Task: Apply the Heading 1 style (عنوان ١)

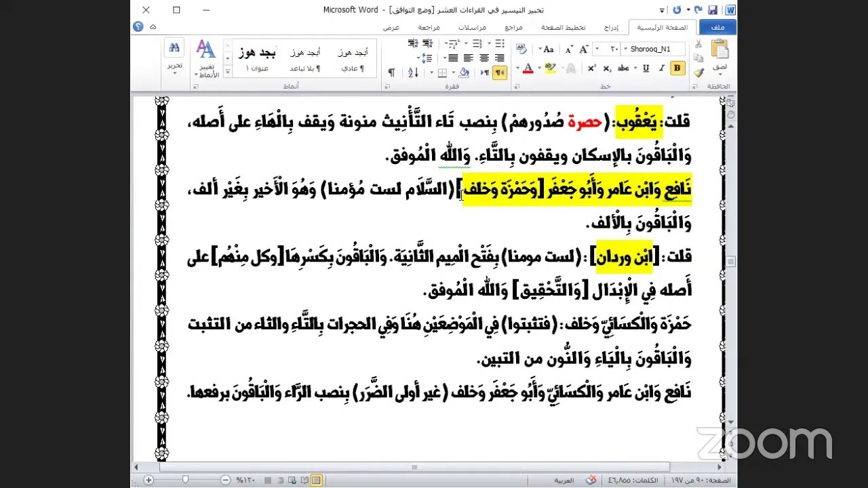Action: click(257, 58)
